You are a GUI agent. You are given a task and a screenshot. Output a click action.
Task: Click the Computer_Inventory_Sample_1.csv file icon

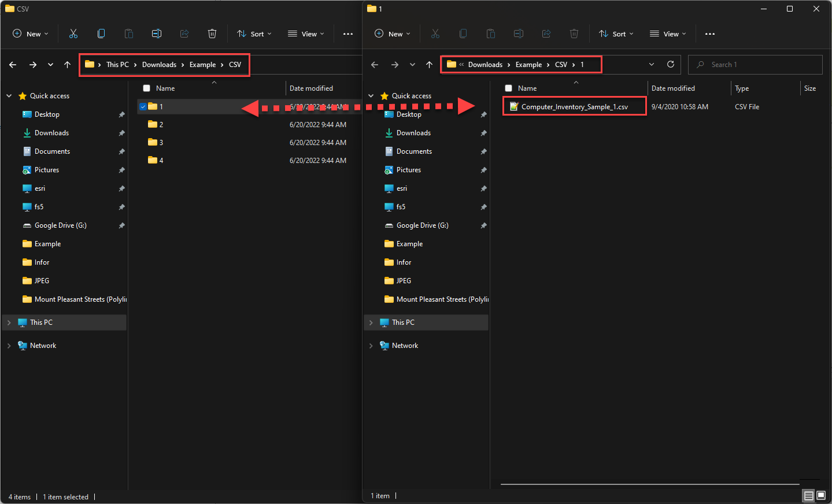514,106
